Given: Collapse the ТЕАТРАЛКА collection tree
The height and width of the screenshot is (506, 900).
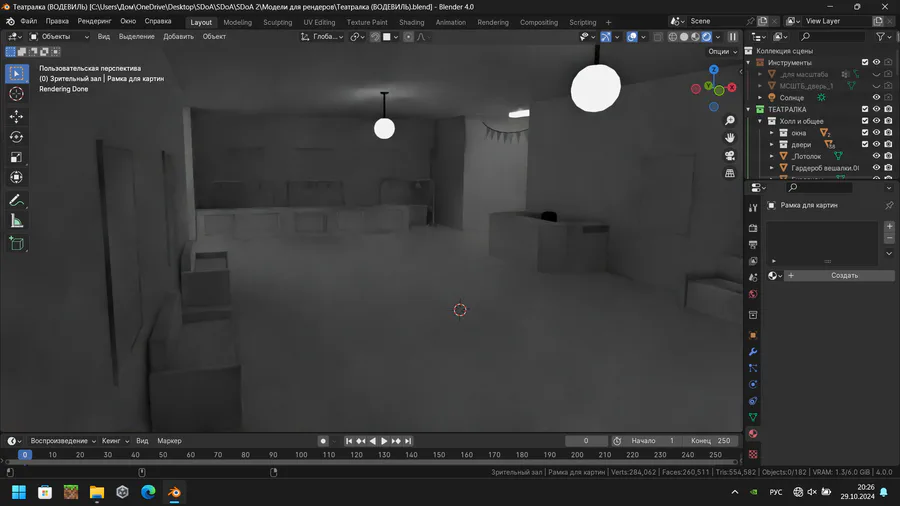Looking at the screenshot, I should coord(748,109).
